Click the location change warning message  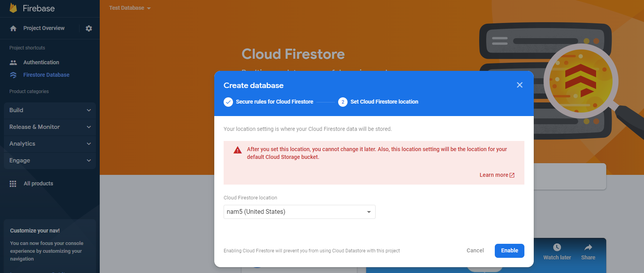pos(377,153)
